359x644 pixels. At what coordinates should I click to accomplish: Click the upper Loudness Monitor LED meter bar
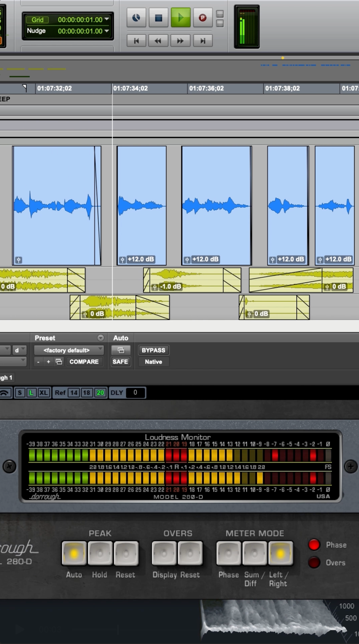coord(180,455)
